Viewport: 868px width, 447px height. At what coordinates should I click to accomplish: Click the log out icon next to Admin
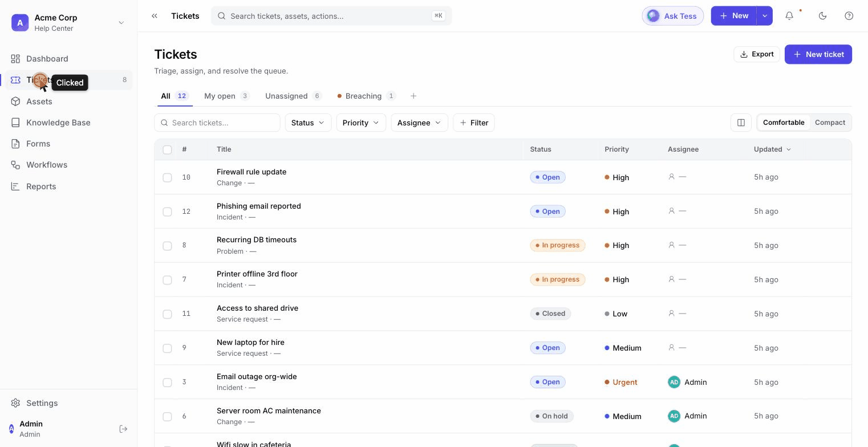123,429
